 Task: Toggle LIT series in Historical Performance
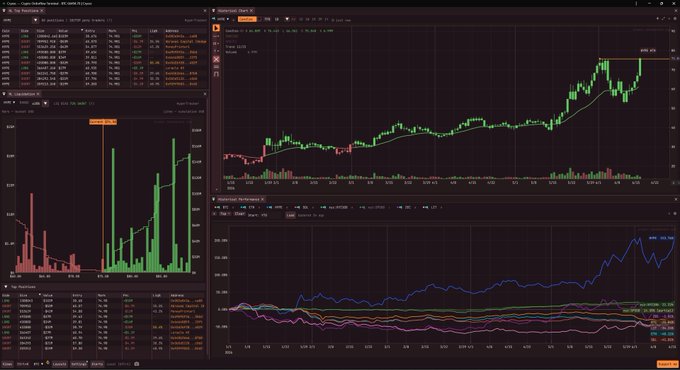(430, 207)
